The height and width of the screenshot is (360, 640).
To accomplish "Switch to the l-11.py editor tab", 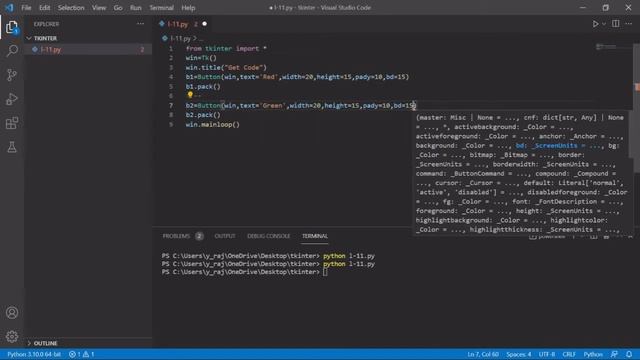I will (x=178, y=24).
